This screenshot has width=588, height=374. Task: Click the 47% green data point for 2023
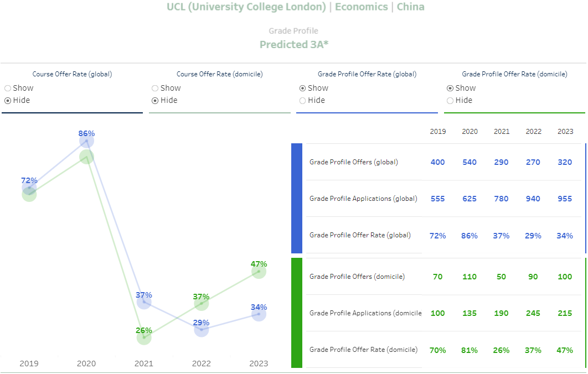pos(259,271)
